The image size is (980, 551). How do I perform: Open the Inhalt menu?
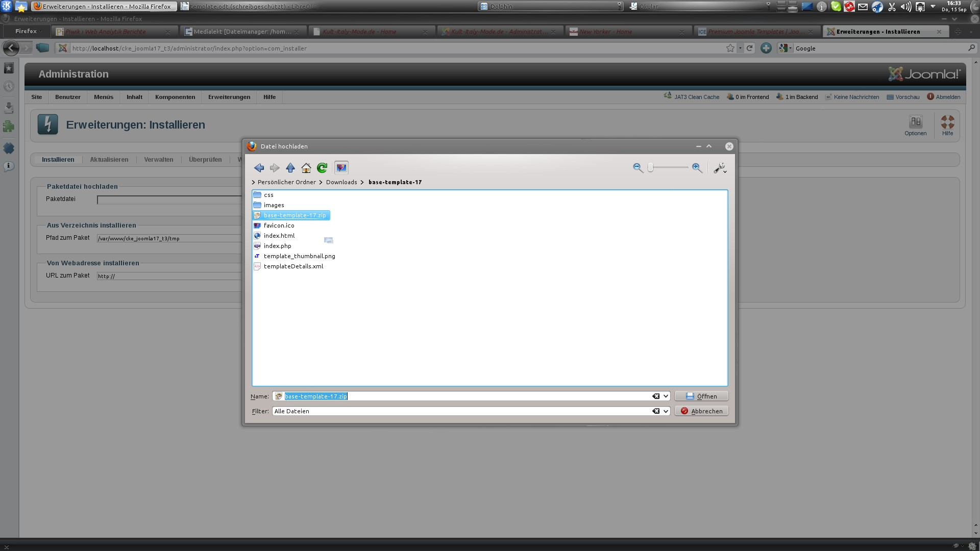(135, 97)
